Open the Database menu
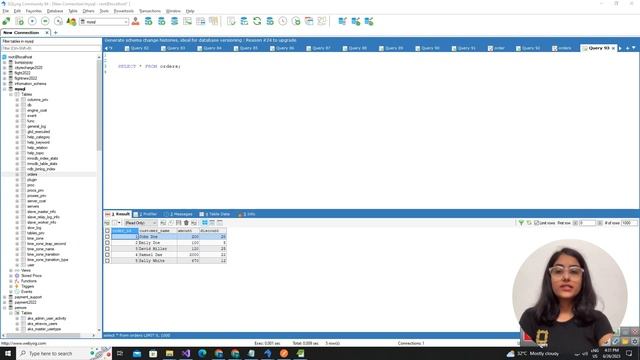 tap(55, 11)
